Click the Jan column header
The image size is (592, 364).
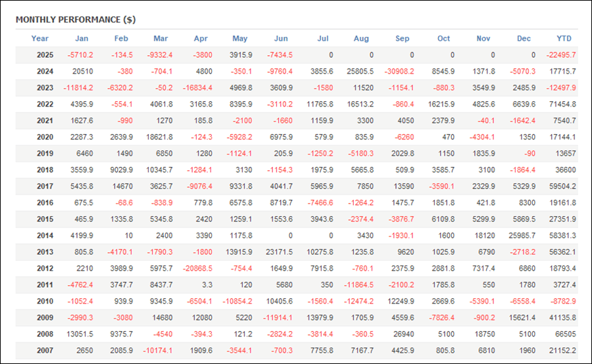(x=82, y=39)
